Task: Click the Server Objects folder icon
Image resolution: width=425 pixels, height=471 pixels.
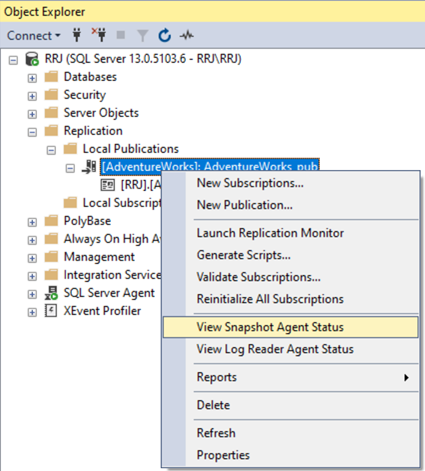Action: pos(51,113)
